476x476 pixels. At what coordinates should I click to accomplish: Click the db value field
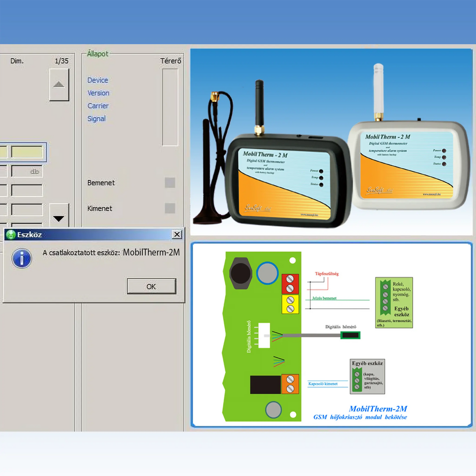[27, 172]
